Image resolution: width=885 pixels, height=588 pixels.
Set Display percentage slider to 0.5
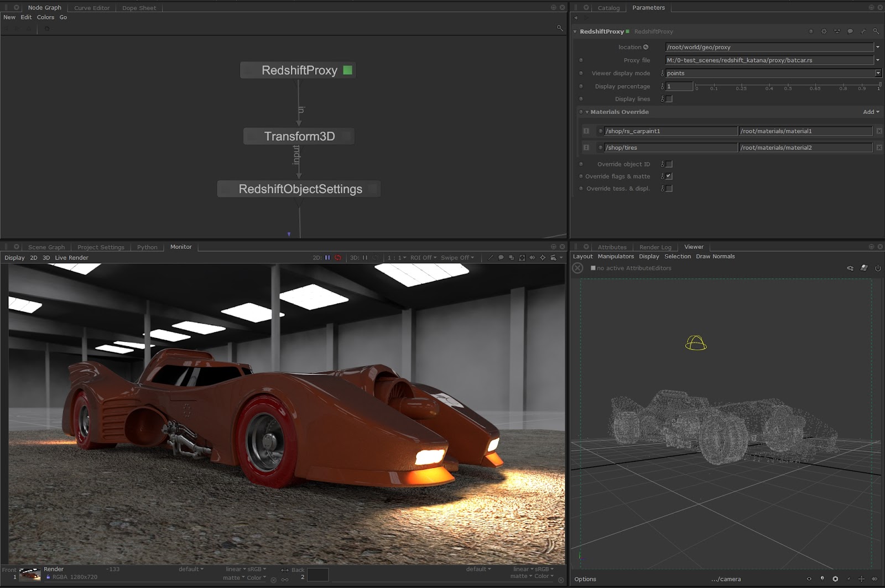pos(788,85)
